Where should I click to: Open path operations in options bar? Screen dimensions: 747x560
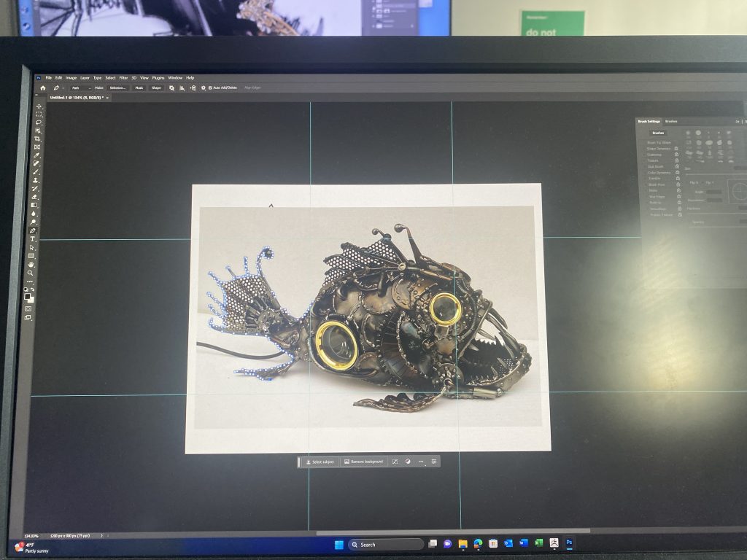[x=171, y=88]
